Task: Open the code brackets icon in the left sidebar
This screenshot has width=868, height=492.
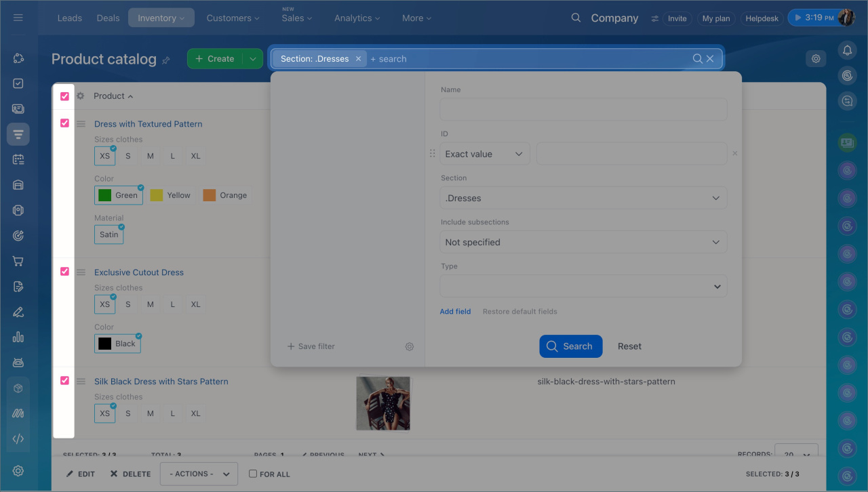Action: (18, 438)
